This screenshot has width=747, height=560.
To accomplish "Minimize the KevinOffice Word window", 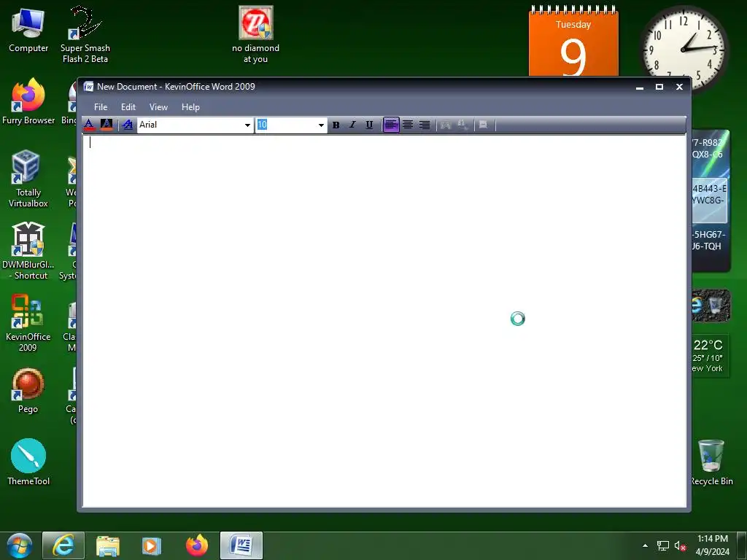I will [x=640, y=87].
